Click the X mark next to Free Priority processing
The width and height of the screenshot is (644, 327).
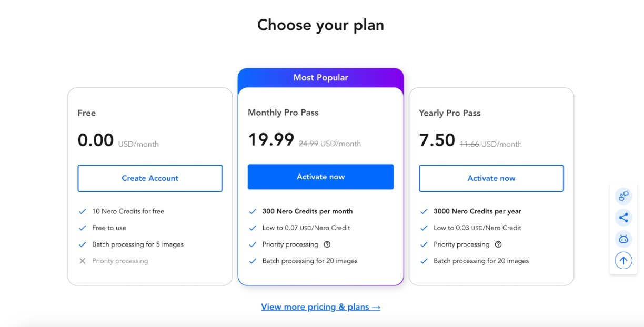pos(82,261)
